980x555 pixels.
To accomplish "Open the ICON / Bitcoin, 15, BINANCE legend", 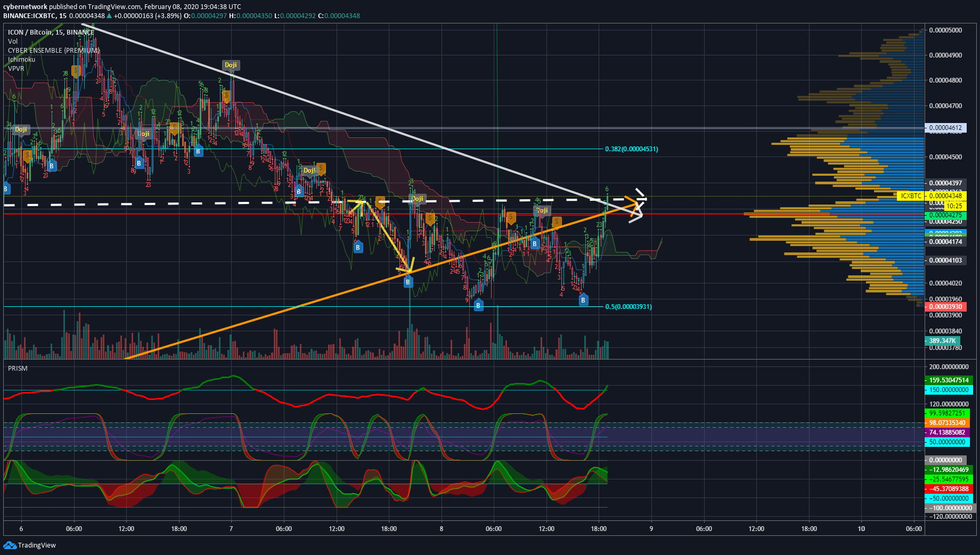I will [x=51, y=32].
